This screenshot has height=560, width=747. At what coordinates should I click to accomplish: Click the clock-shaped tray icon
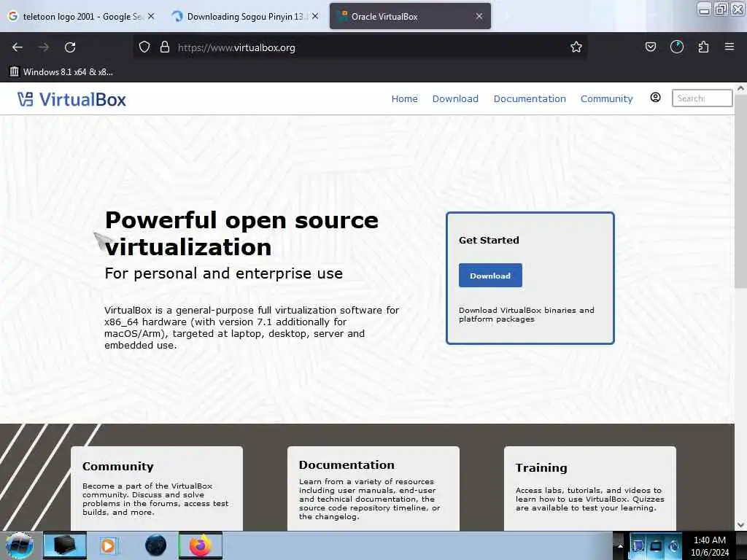click(x=673, y=546)
